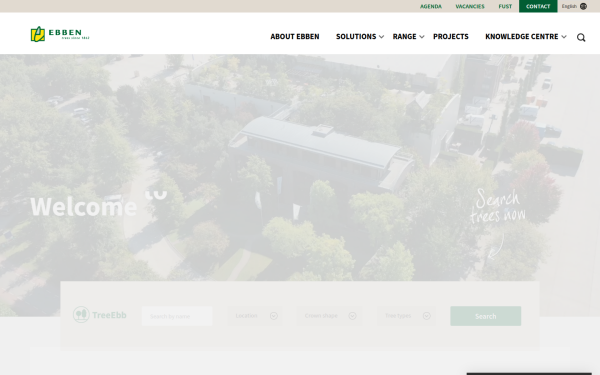The width and height of the screenshot is (600, 375).
Task: Click the Search trees now handwriting text
Action: pyautogui.click(x=498, y=206)
